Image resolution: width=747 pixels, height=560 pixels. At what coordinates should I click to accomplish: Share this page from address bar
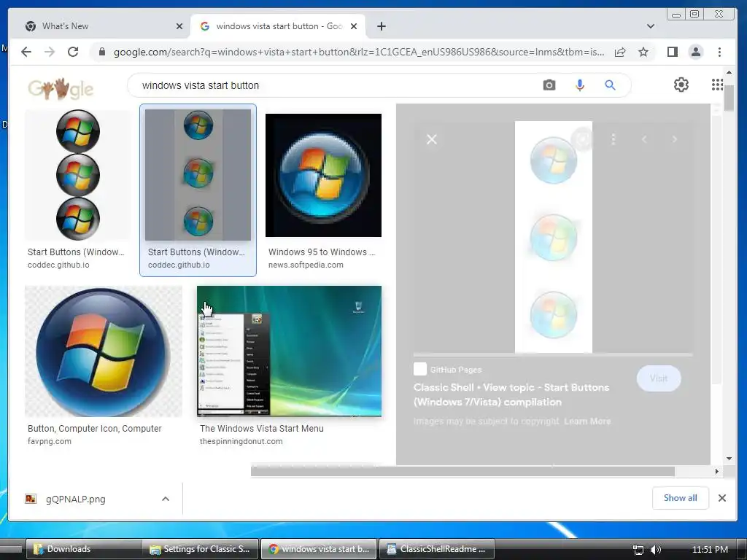click(x=620, y=52)
